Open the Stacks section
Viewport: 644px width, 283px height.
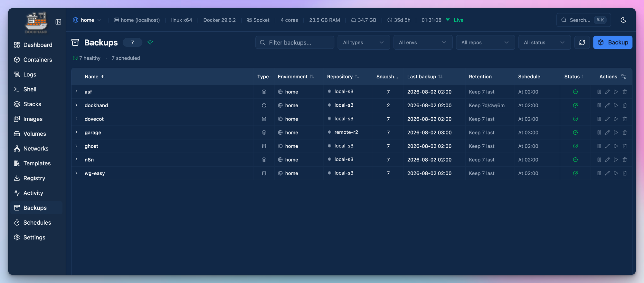37,104
